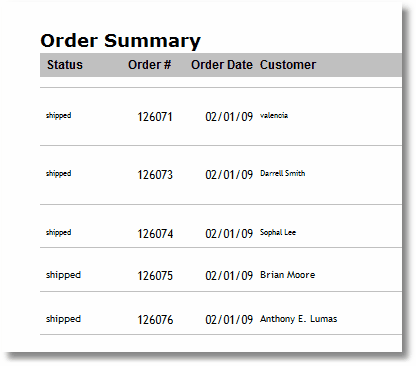Click order date of order 126076
Viewport: 416px width, 366px height.
[229, 320]
